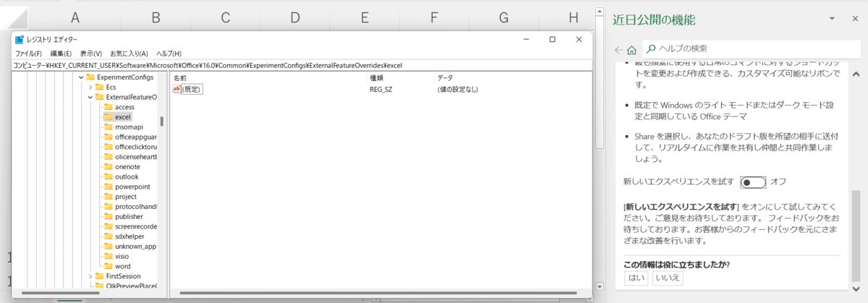
Task: Click the publisher folder icon
Action: click(109, 216)
